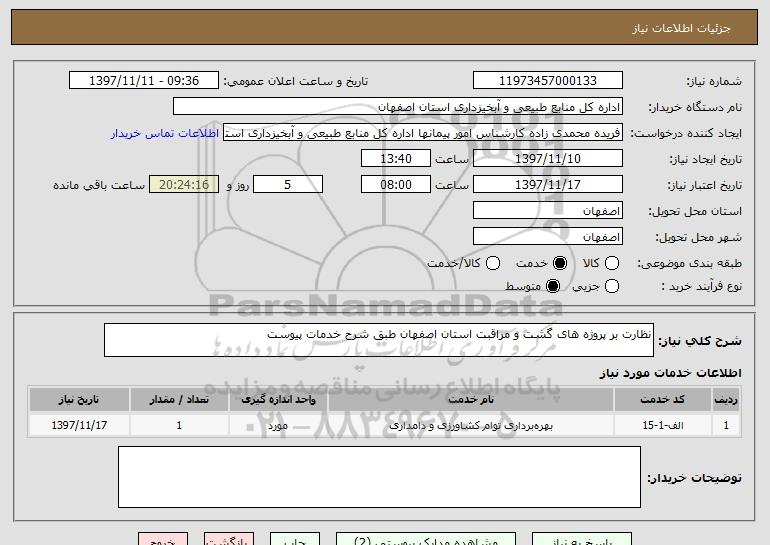Click the validity date field 1397/11/17
Screen dimensions: 770x545
coord(548,185)
